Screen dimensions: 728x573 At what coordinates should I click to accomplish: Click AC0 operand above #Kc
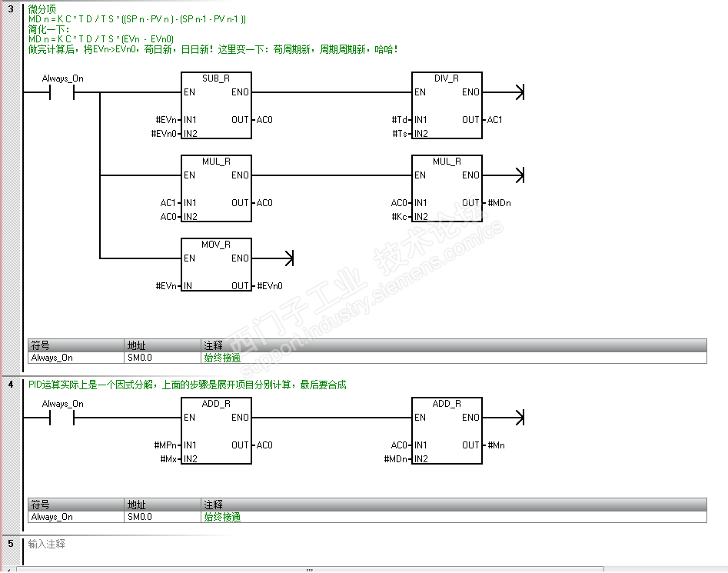[x=399, y=203]
